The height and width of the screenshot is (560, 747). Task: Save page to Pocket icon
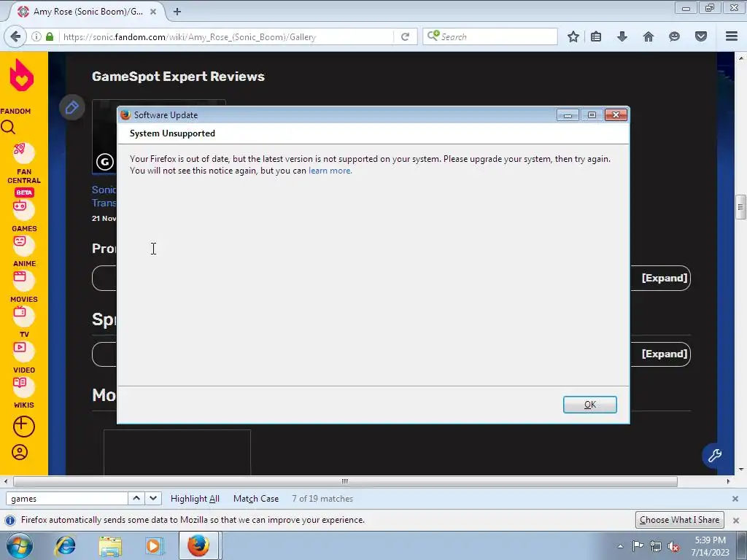[x=701, y=36]
